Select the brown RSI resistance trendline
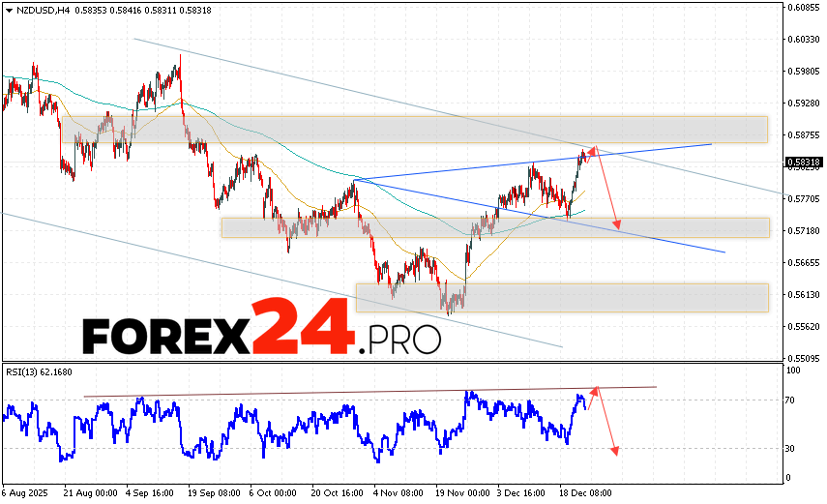This screenshot has width=827, height=504. [x=368, y=391]
